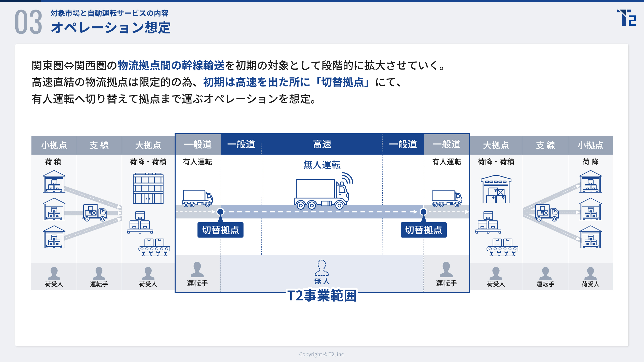Click the top-left small warehouse icon

(x=54, y=182)
